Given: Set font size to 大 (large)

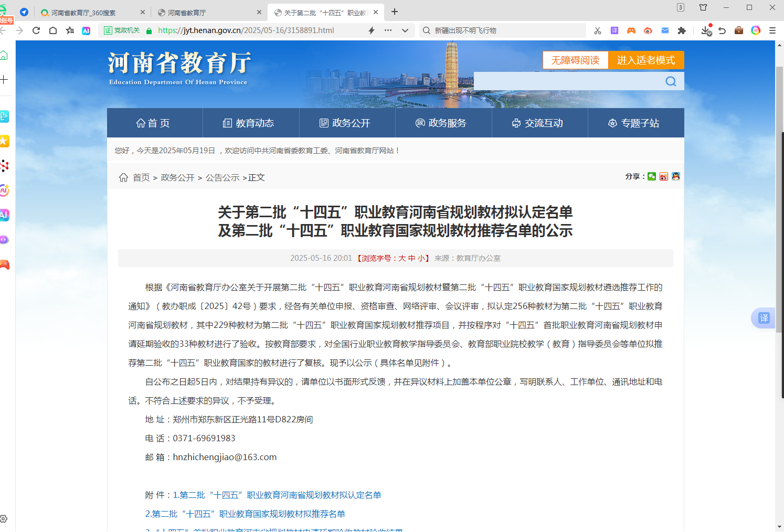Looking at the screenshot, I should [x=402, y=258].
